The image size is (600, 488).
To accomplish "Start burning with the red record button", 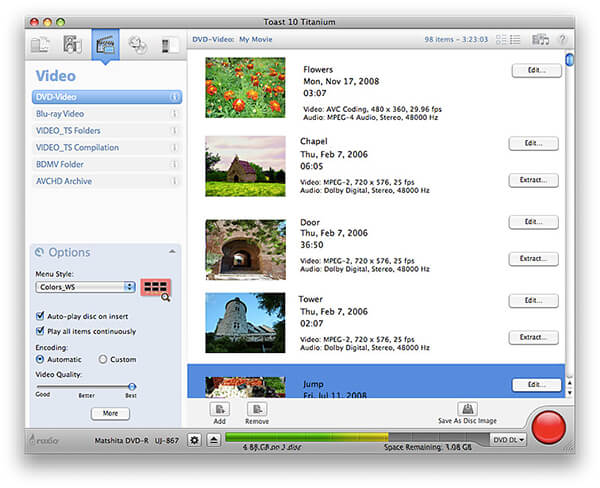I will tap(548, 427).
